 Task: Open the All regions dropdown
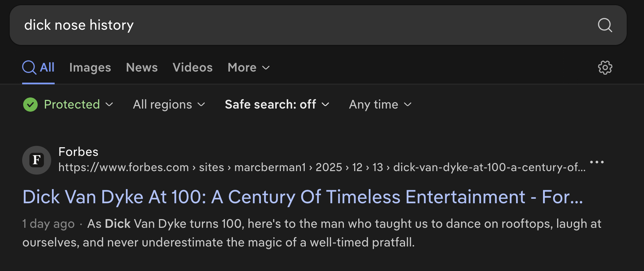tap(169, 104)
